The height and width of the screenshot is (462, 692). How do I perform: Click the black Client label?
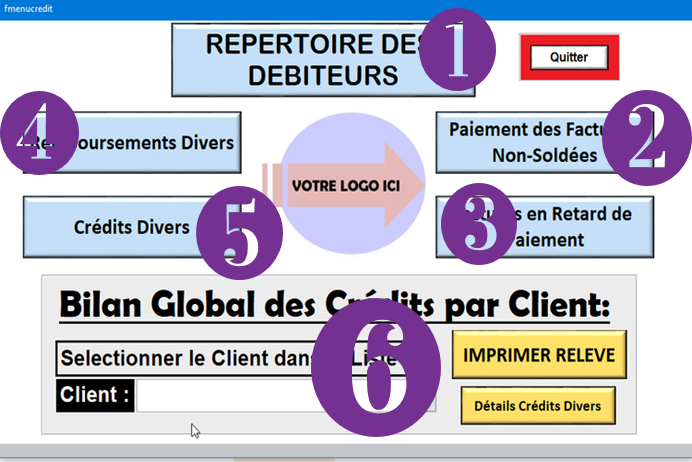pyautogui.click(x=95, y=395)
